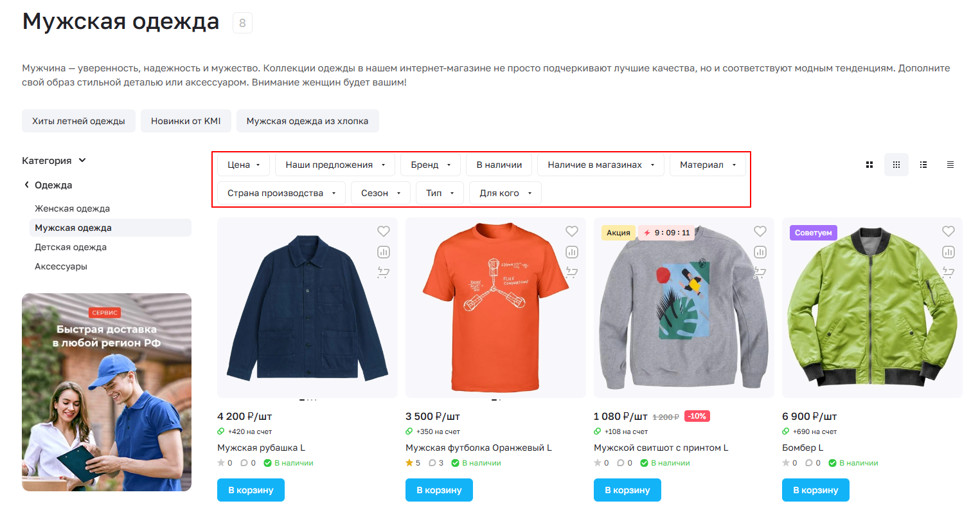The width and height of the screenshot is (980, 526).
Task: Switch to large tile grid view
Action: click(x=869, y=165)
